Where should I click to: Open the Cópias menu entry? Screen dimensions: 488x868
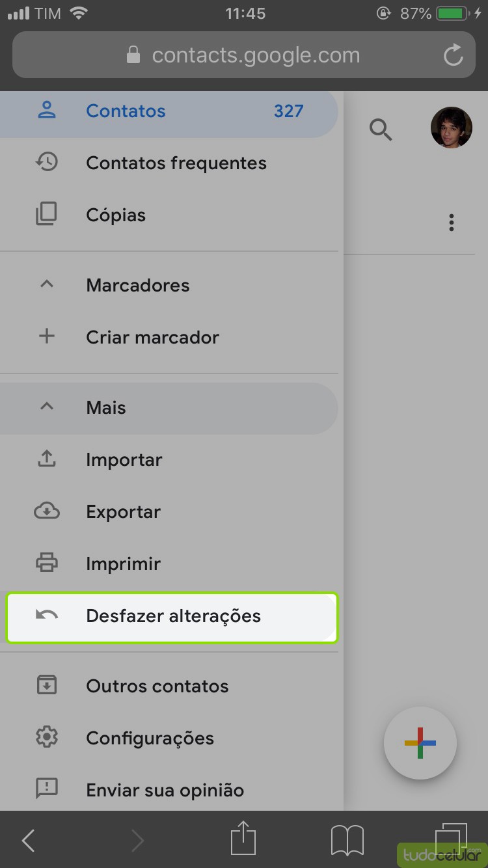[x=116, y=215]
